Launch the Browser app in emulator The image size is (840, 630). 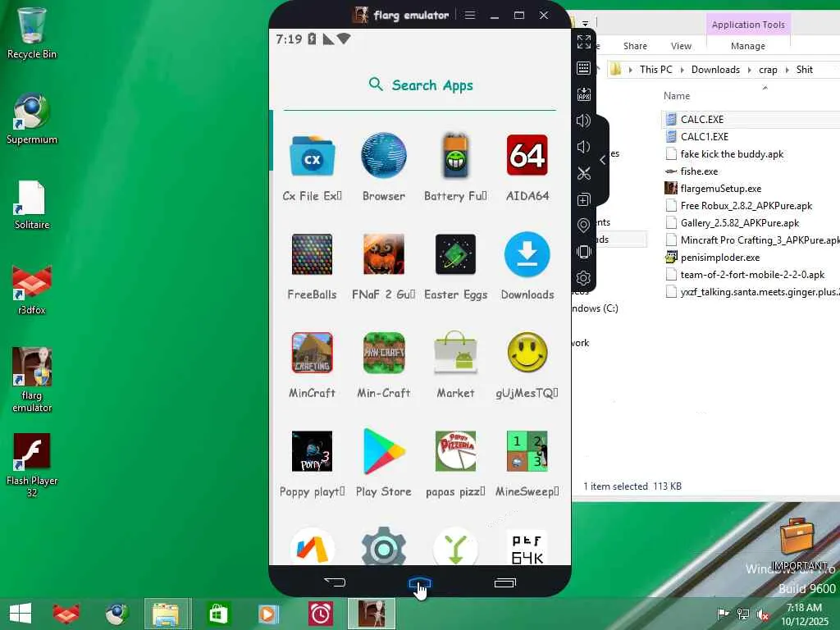[x=384, y=156]
